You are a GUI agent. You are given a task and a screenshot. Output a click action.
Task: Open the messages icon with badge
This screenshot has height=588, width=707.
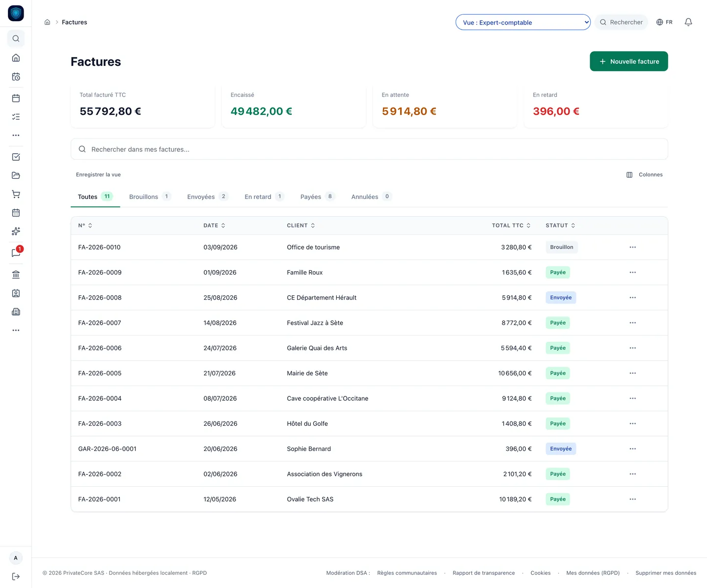[x=16, y=253]
